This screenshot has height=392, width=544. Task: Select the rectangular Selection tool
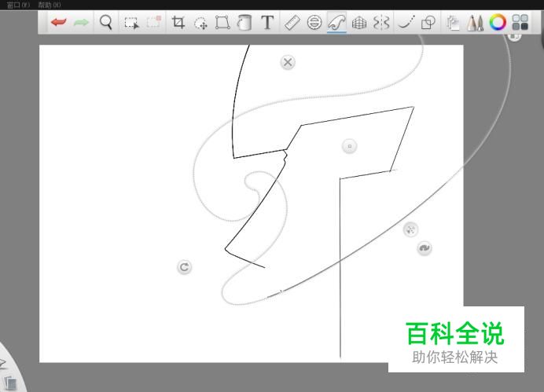(131, 23)
